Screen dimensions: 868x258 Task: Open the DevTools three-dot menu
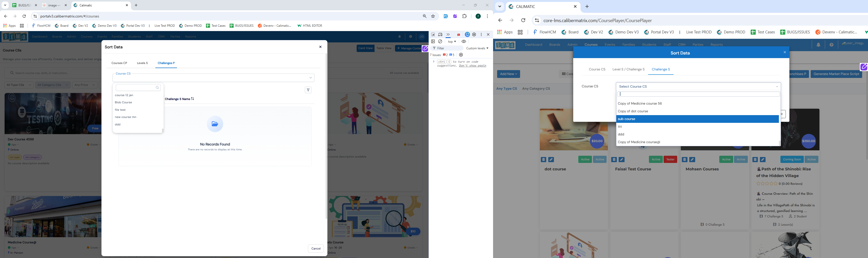click(481, 35)
